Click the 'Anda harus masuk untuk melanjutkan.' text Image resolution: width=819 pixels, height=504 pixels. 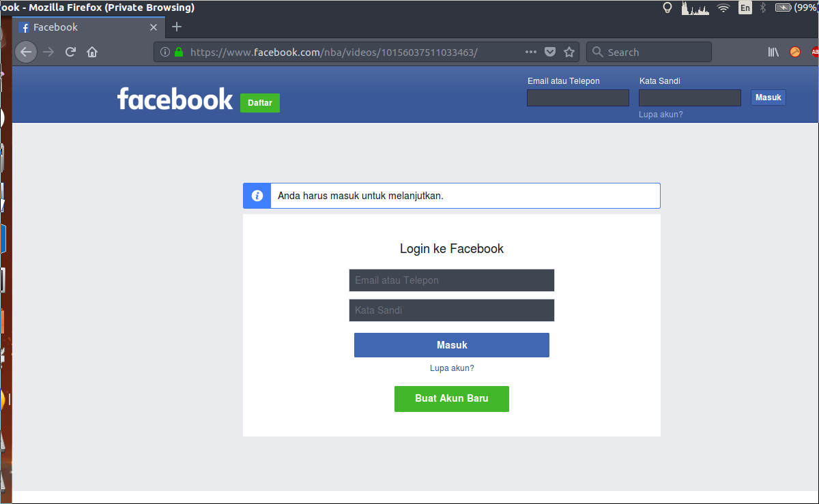coord(360,196)
